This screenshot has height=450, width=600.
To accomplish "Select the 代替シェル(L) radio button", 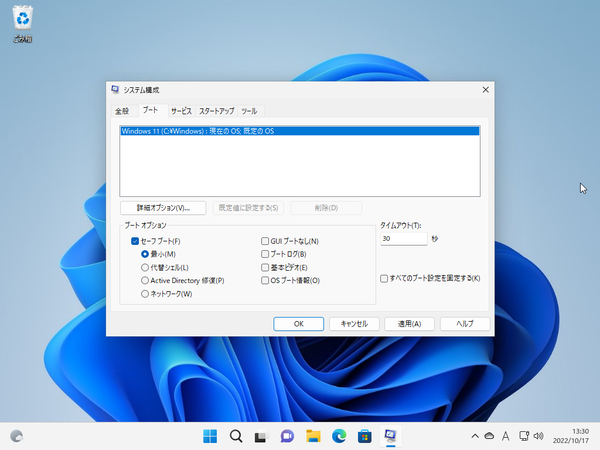I will [145, 267].
